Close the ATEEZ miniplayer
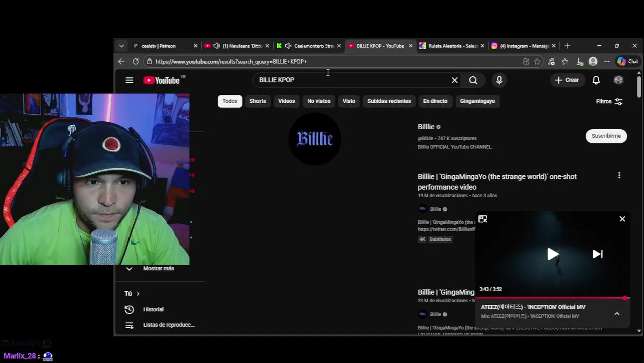The image size is (644, 363). click(x=622, y=219)
